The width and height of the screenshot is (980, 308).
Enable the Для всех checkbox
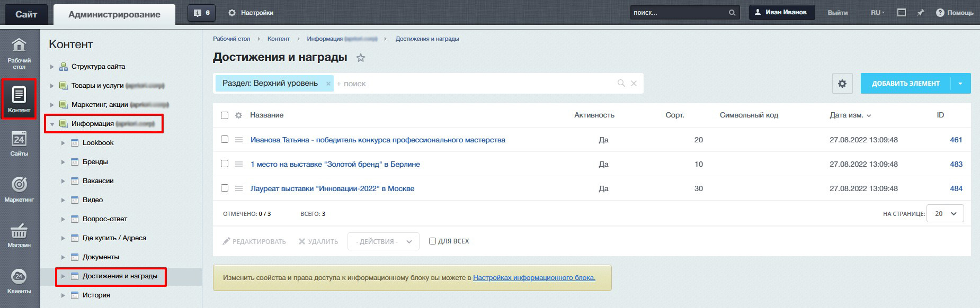pos(432,241)
